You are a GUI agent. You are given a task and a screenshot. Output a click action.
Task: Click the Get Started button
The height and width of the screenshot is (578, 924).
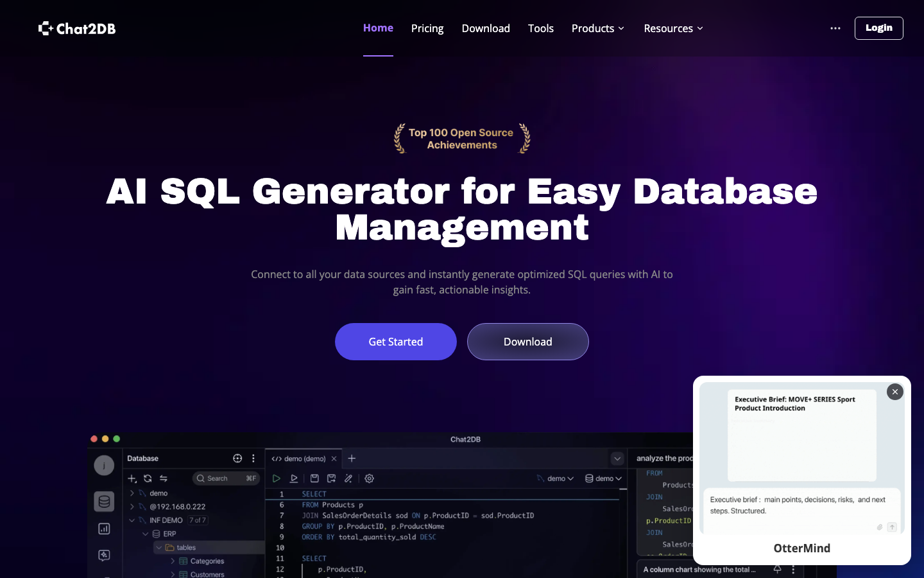(x=396, y=342)
